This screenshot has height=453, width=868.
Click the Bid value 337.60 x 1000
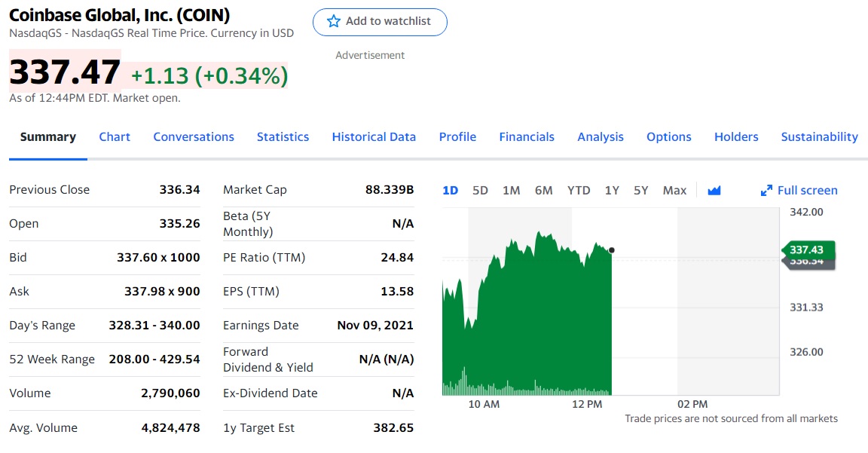tap(158, 258)
